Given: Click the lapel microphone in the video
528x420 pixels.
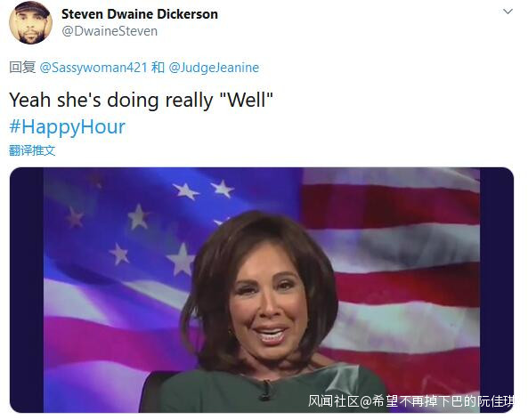Looking at the screenshot, I should pos(267,390).
